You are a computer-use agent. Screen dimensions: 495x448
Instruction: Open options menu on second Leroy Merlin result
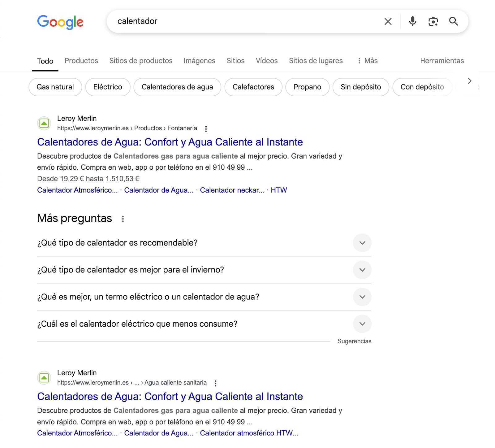pyautogui.click(x=216, y=383)
